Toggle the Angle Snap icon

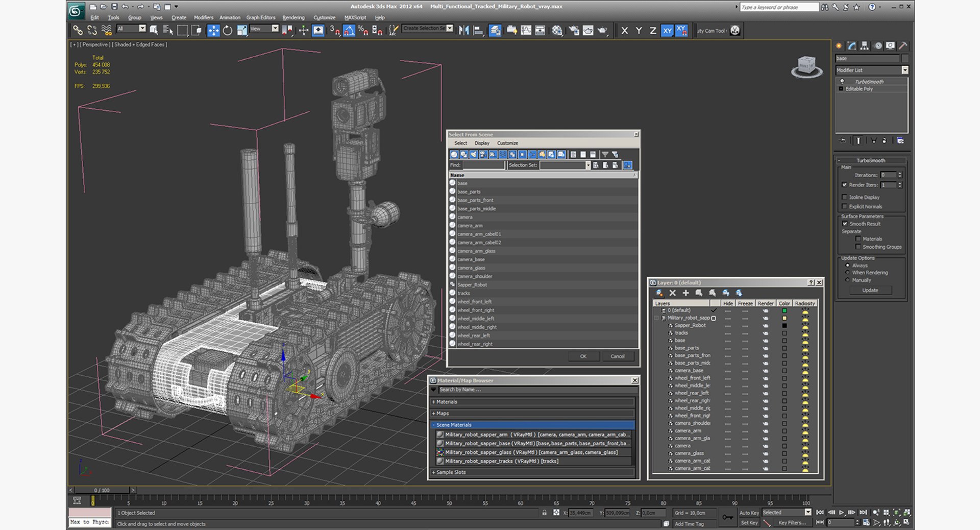(349, 30)
